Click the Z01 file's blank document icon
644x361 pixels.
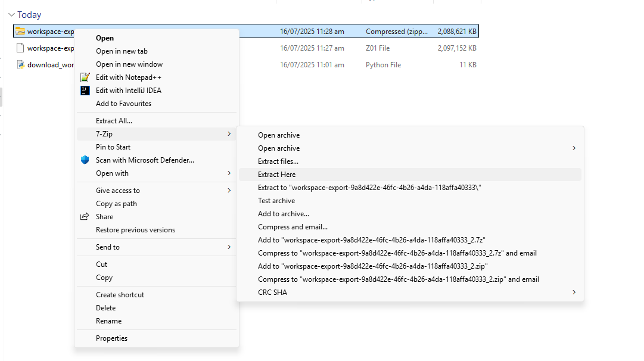pyautogui.click(x=20, y=48)
